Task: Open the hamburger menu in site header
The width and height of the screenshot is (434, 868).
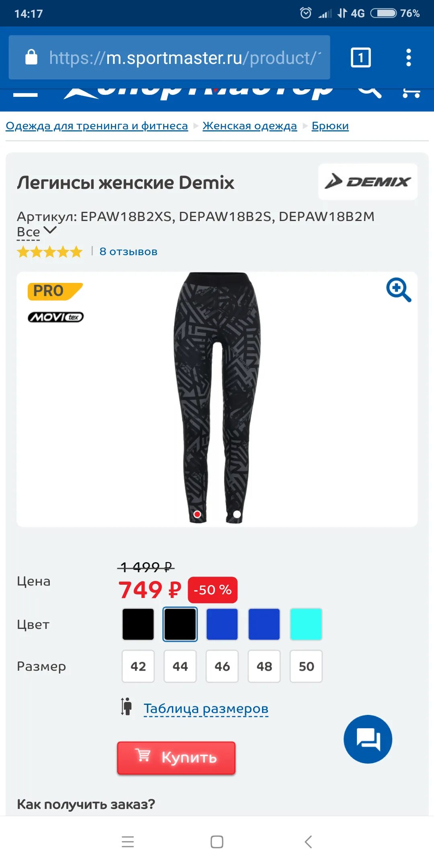Action: [x=25, y=94]
